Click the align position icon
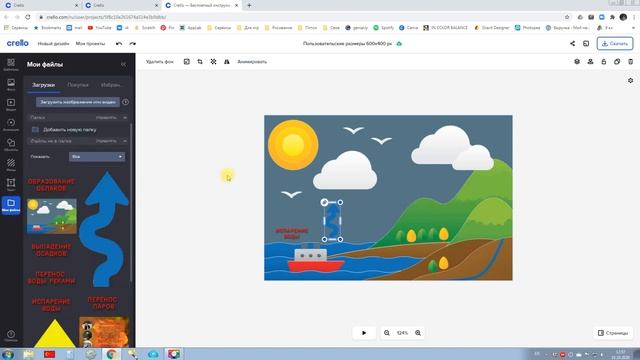The image size is (640, 360). pyautogui.click(x=590, y=62)
